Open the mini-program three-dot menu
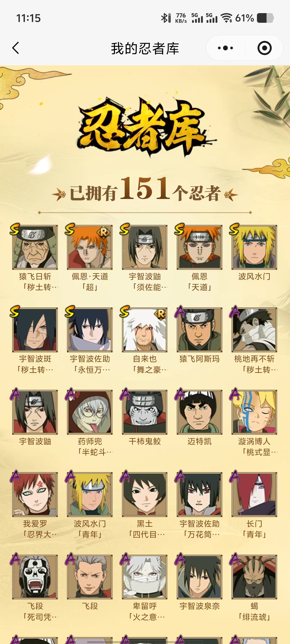 [x=225, y=48]
